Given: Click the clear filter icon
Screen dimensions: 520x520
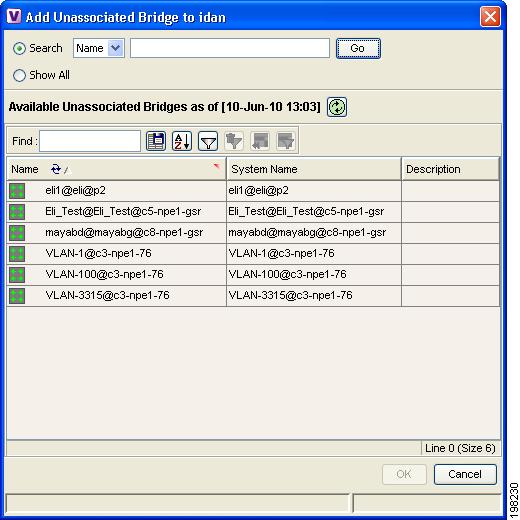Looking at the screenshot, I should coord(234,141).
